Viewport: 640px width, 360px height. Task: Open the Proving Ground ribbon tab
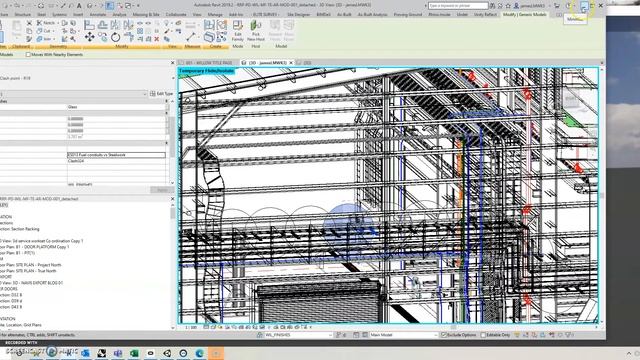click(x=408, y=15)
